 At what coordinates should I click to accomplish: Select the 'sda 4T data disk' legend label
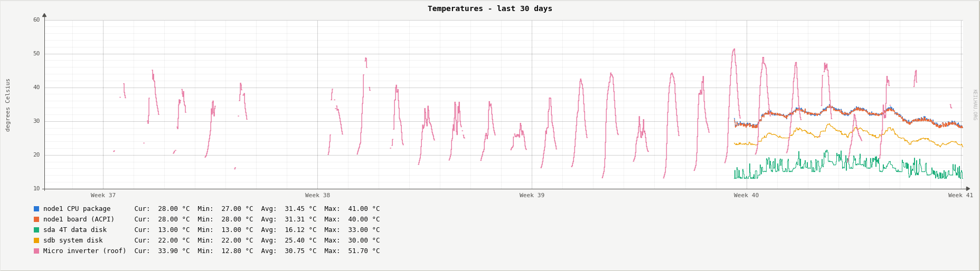coord(75,230)
